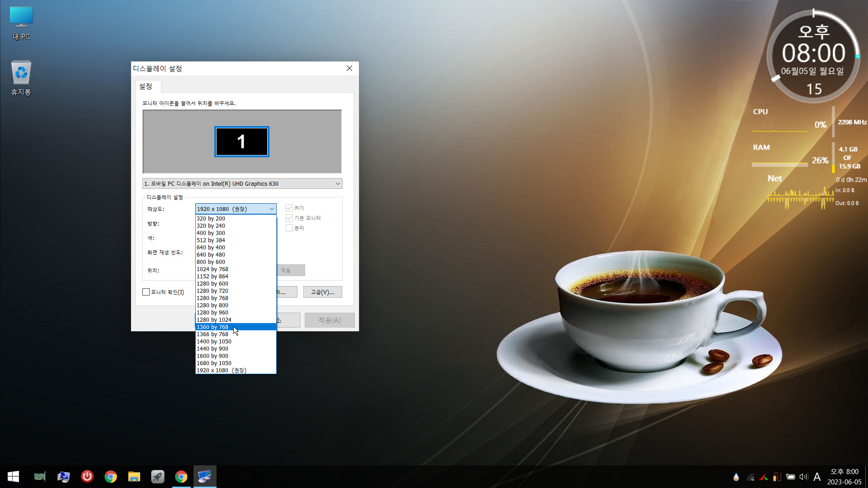Viewport: 868px width, 488px height.
Task: Pick 1366 by 768 resolution
Action: tap(236, 334)
